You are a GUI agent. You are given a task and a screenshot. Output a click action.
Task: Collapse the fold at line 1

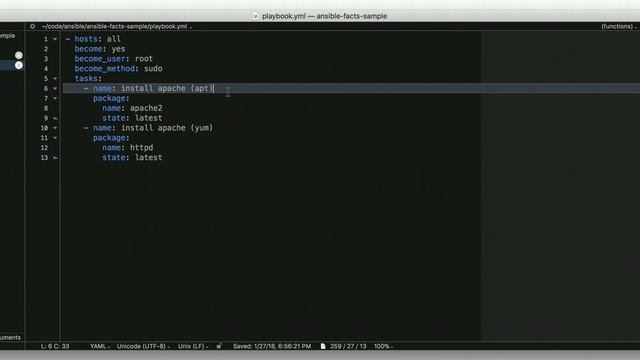click(55, 39)
